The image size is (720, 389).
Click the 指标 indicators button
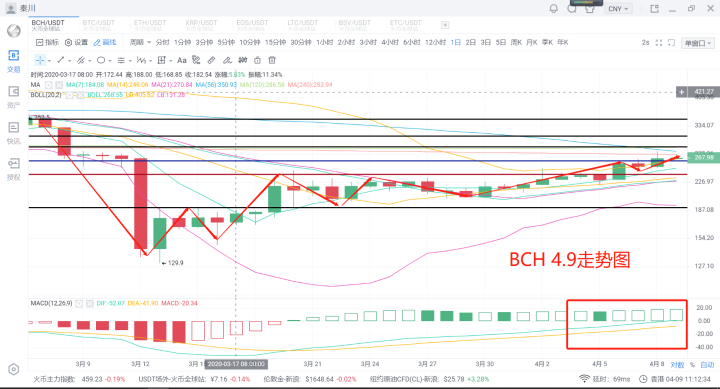pyautogui.click(x=47, y=42)
